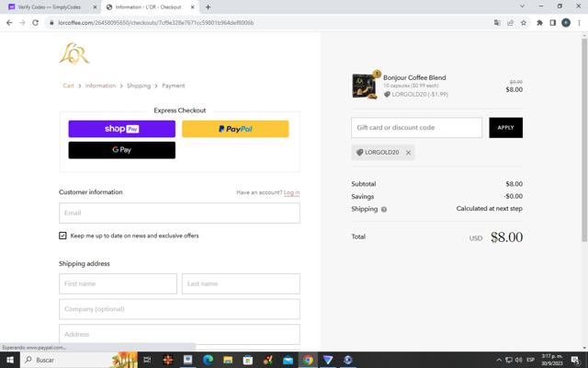Click the shipping help question icon
Screen dimensions: 588x368
tap(384, 210)
